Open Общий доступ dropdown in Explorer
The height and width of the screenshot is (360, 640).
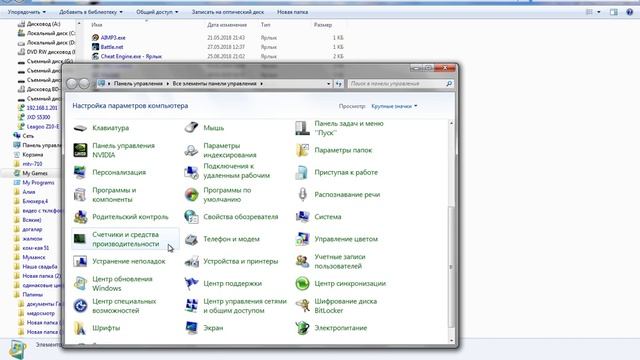click(157, 12)
